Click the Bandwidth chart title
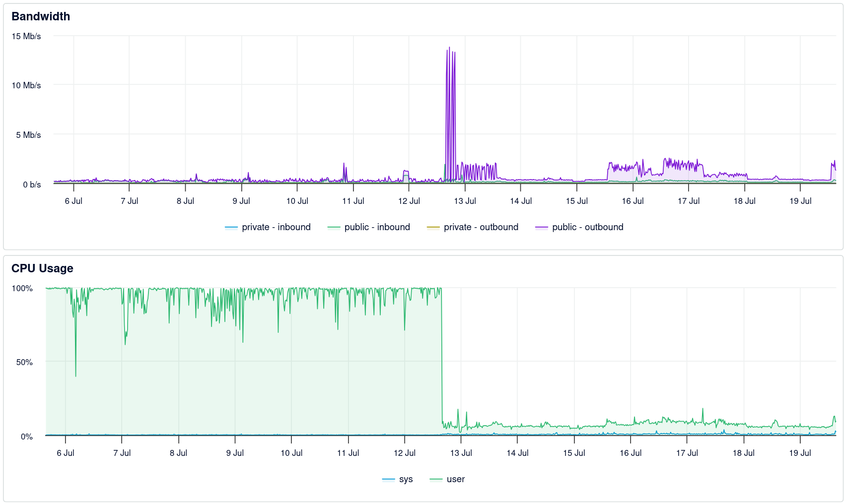The image size is (846, 504). click(x=41, y=16)
